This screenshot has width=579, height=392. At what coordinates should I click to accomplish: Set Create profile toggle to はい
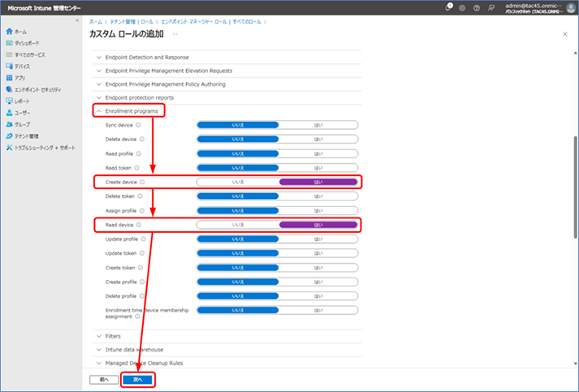[x=318, y=282]
